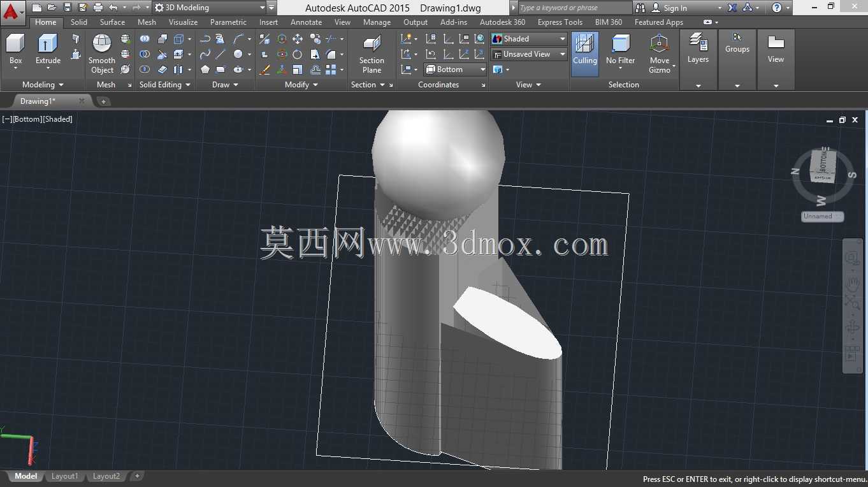The height and width of the screenshot is (487, 868).
Task: Select the 3D Move gizmo tool
Action: pos(282,39)
